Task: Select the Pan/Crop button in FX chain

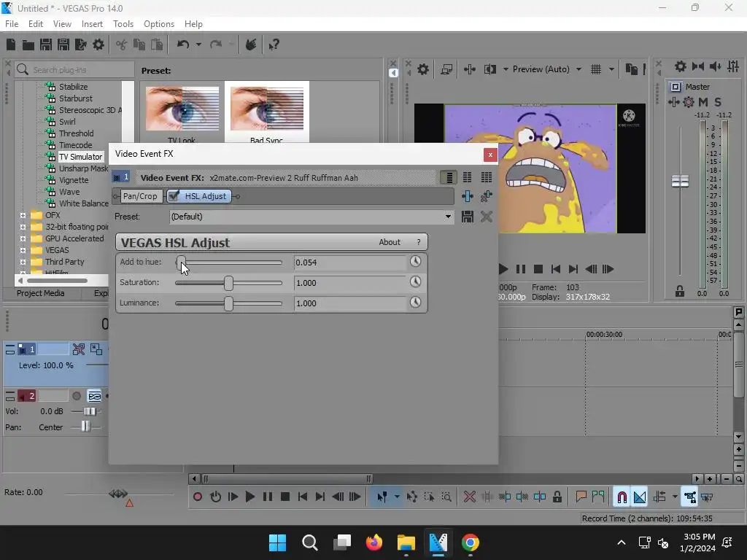Action: [139, 196]
